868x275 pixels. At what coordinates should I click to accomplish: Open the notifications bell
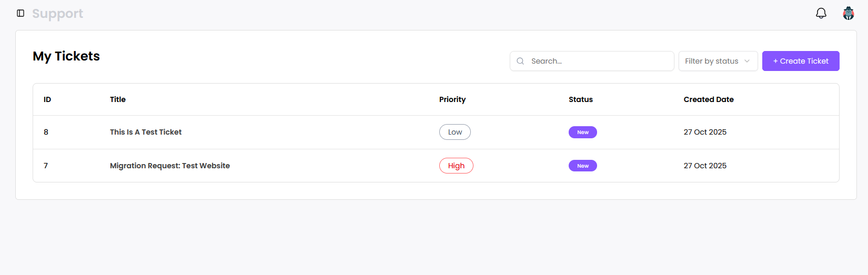[x=821, y=13]
